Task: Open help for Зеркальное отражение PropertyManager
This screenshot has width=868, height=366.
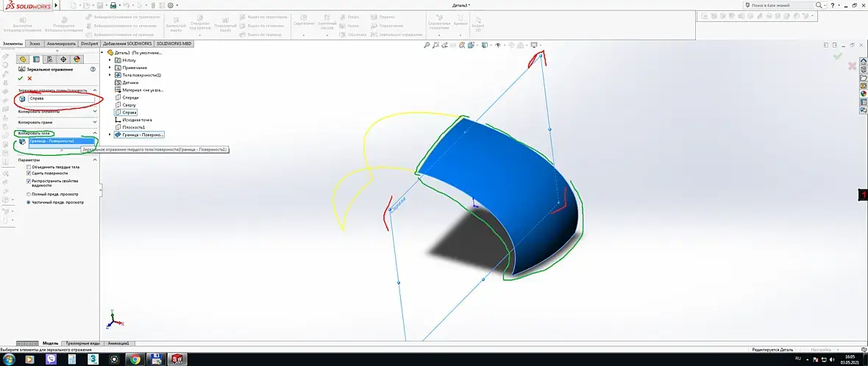Action: (93, 70)
